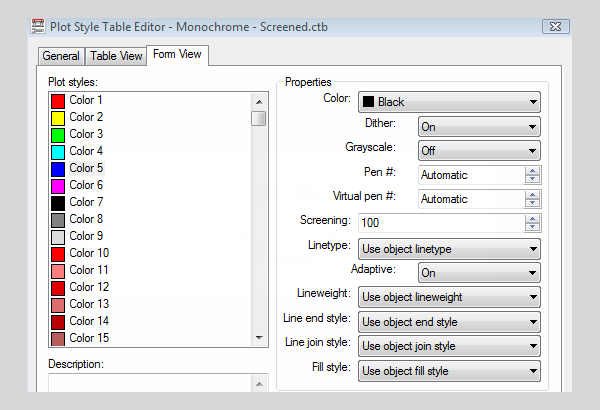600x410 pixels.
Task: Open the Linetype dropdown
Action: click(449, 249)
